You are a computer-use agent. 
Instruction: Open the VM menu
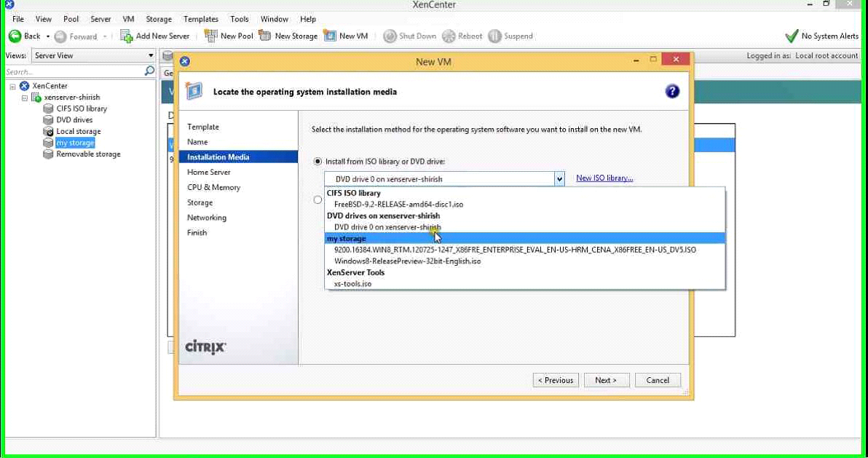click(x=128, y=19)
